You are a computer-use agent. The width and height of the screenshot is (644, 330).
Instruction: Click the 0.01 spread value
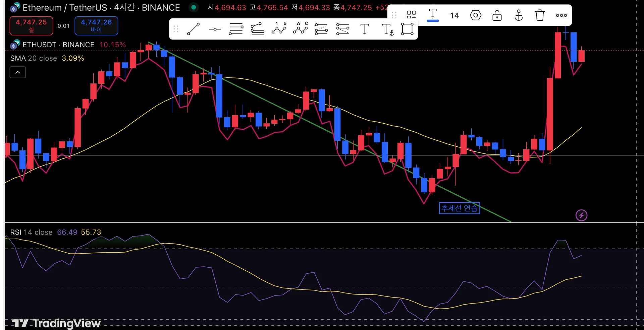click(64, 26)
